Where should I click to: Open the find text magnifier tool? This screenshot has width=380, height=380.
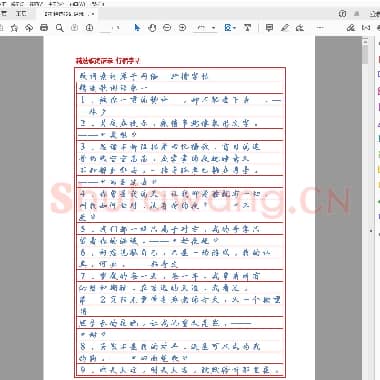59,28
